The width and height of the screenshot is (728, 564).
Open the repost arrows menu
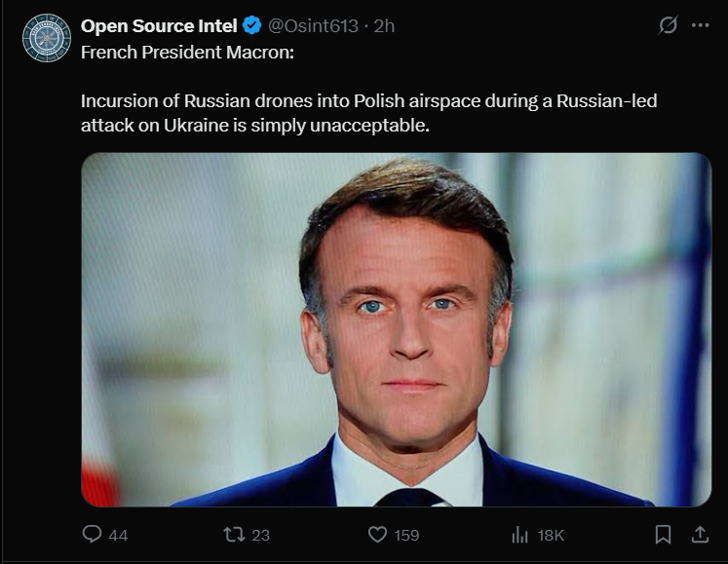(234, 534)
